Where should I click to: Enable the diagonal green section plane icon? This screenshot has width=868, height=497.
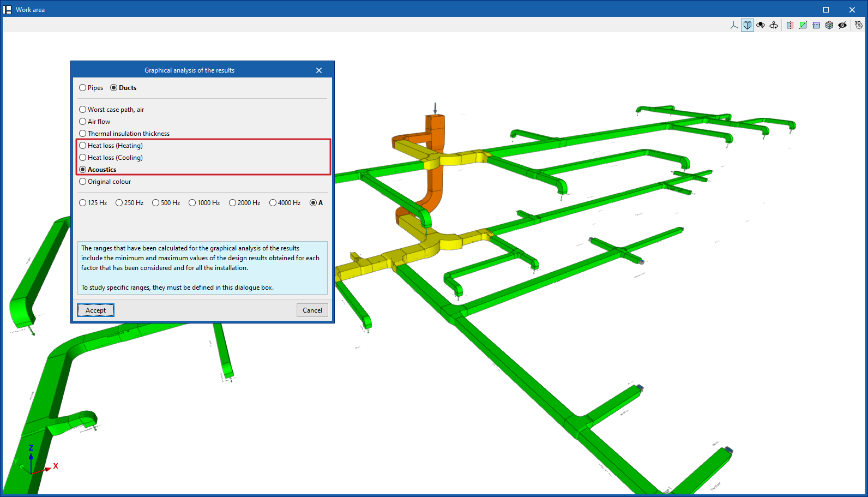(803, 25)
